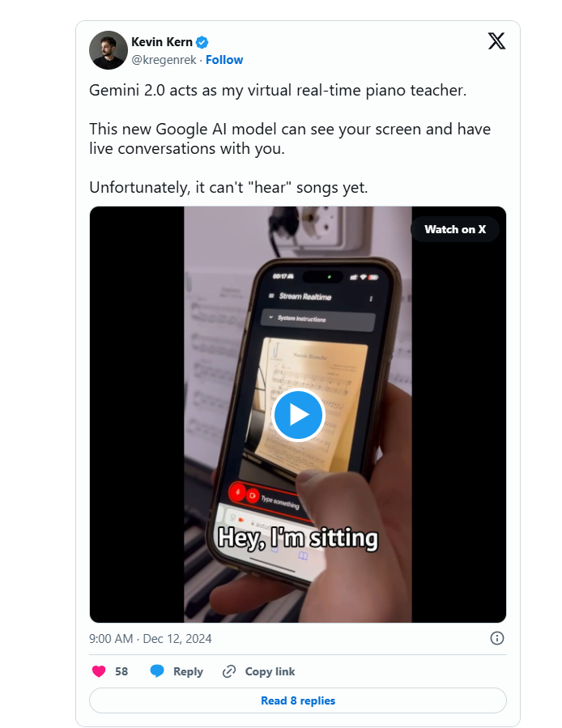Image resolution: width=562 pixels, height=728 pixels.
Task: Click the reply speech bubble icon
Action: pos(157,671)
